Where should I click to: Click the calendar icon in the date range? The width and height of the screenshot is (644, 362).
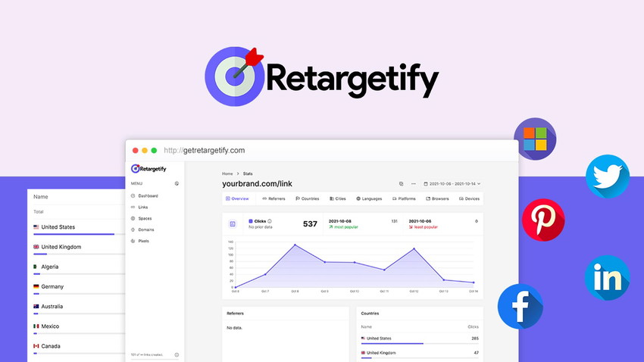coord(426,184)
